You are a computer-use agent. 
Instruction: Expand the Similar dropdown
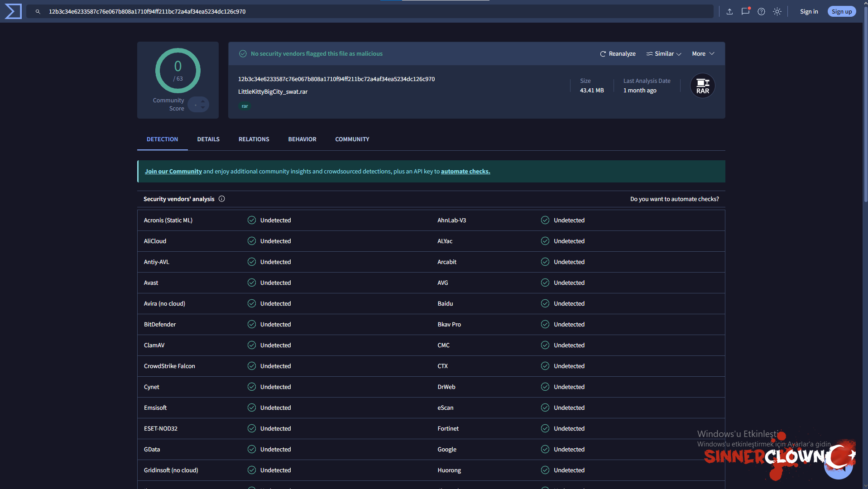pos(664,54)
